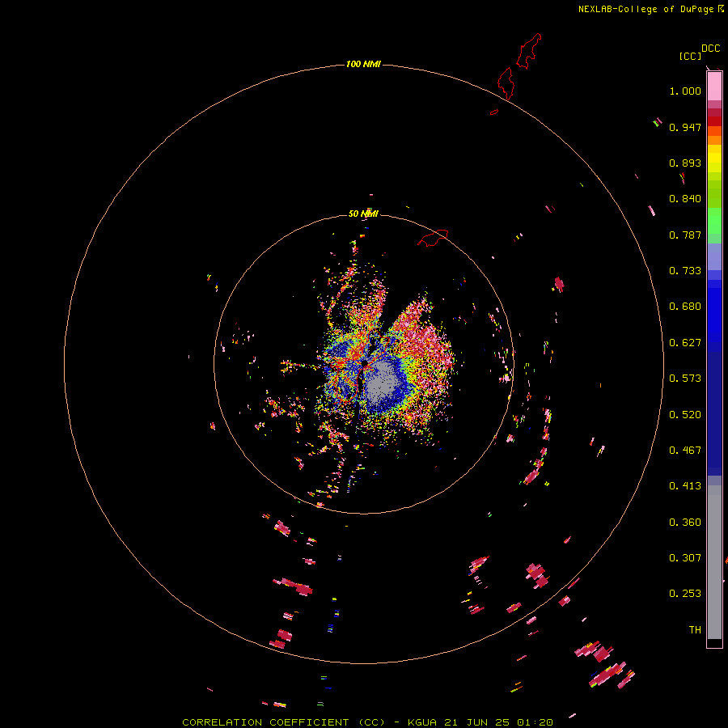Select the 0.733 legend value

pyautogui.click(x=685, y=271)
